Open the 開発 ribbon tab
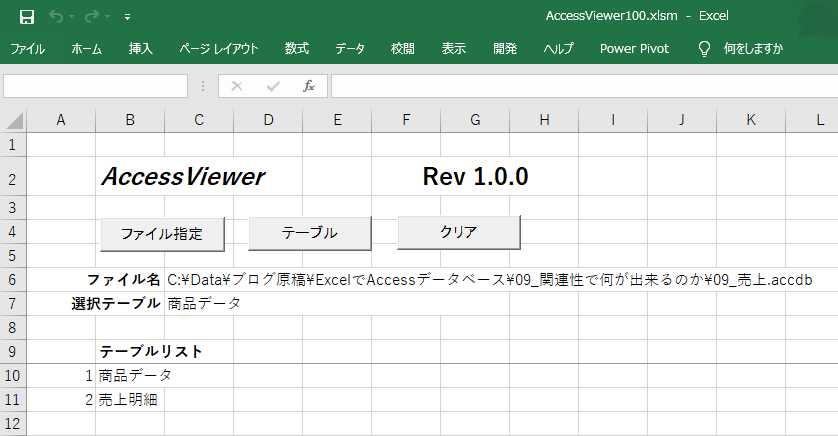838x436 pixels. tap(505, 49)
